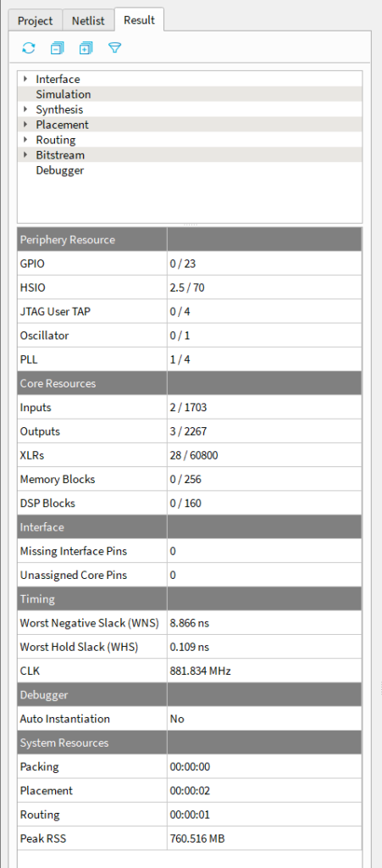
Task: Switch to the Project tab
Action: click(x=35, y=21)
